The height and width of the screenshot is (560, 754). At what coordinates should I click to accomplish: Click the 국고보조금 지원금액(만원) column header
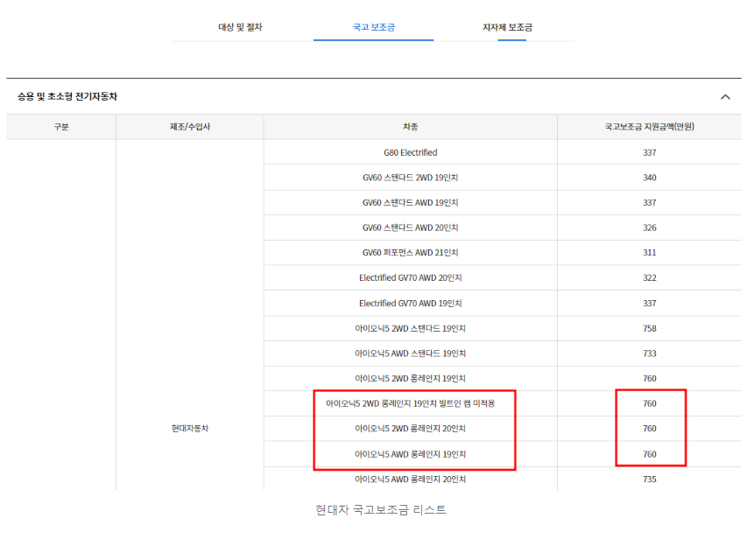649,127
